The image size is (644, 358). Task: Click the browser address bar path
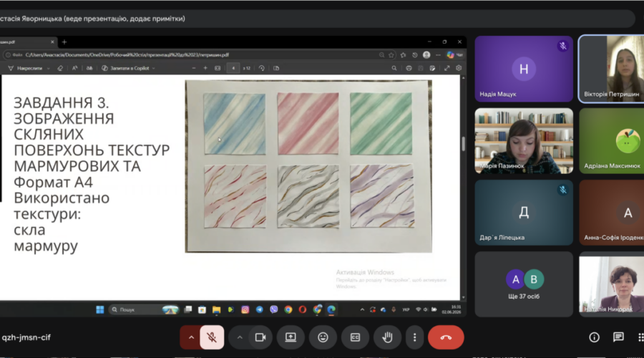(x=127, y=54)
